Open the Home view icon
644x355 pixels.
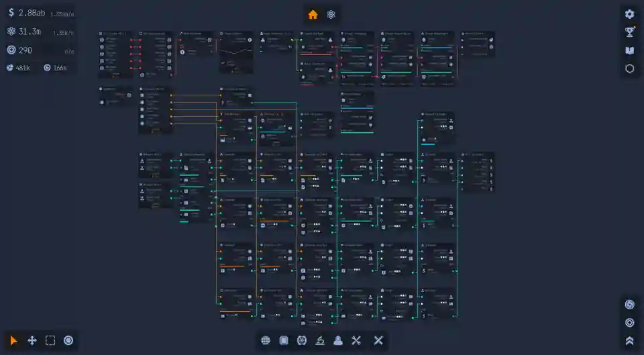(313, 15)
